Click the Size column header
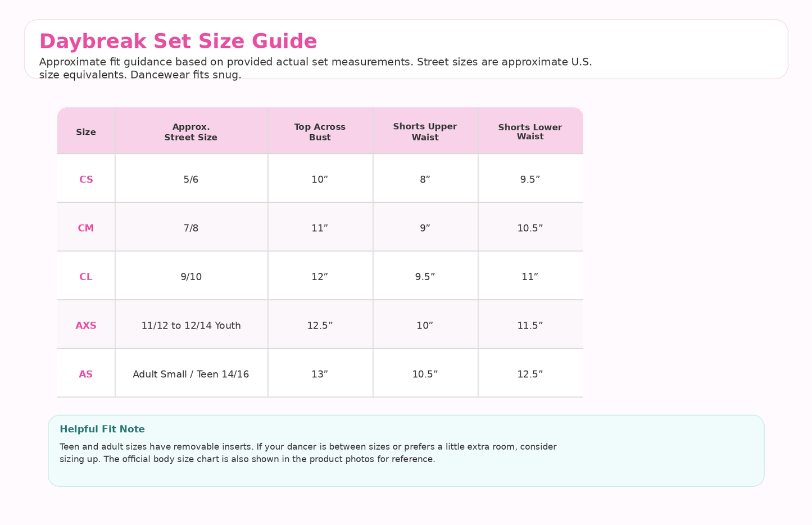The height and width of the screenshot is (525, 812). [86, 133]
